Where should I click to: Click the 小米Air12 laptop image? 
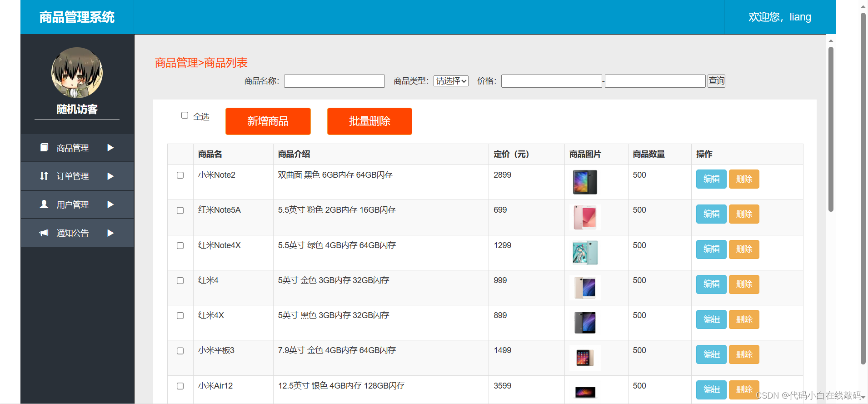tap(585, 392)
